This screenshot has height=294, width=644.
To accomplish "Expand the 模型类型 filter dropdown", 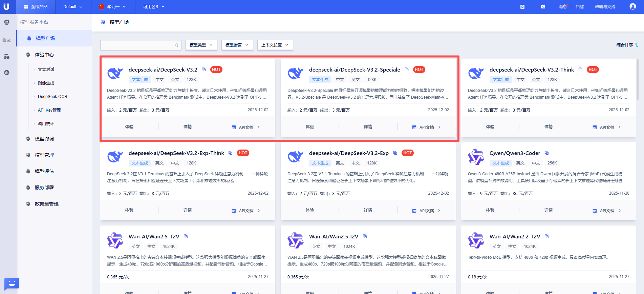I will click(x=201, y=45).
